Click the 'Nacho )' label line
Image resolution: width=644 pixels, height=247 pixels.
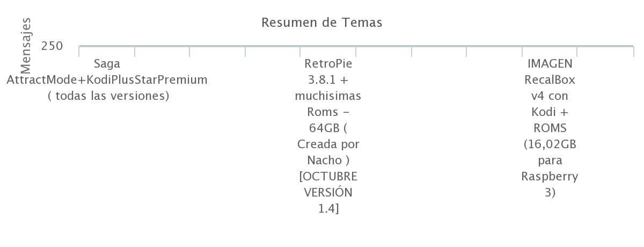328,161
